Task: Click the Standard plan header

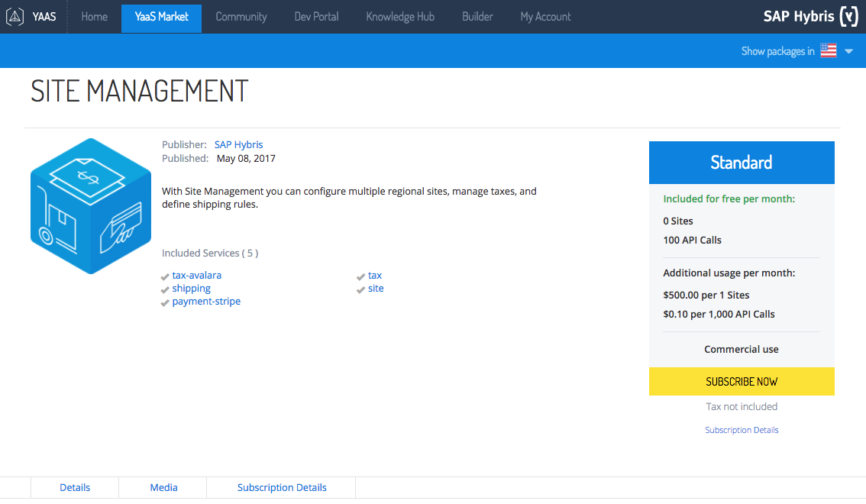Action: 742,163
